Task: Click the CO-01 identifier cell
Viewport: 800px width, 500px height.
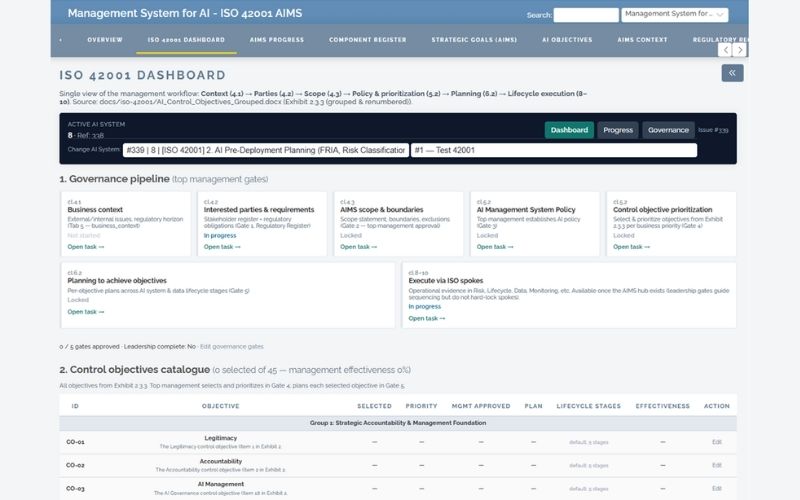Action: [x=76, y=442]
